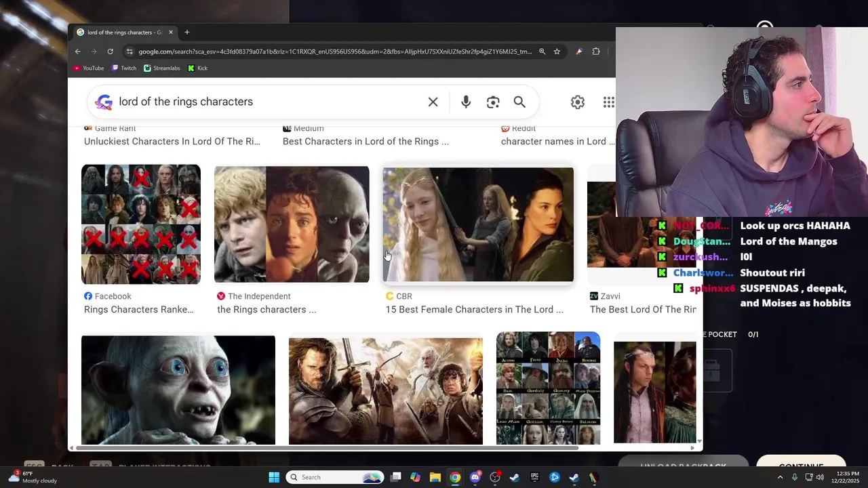This screenshot has height=488, width=868.
Task: Open '15 Best Female Characters in The Lord' link
Action: pyautogui.click(x=474, y=310)
